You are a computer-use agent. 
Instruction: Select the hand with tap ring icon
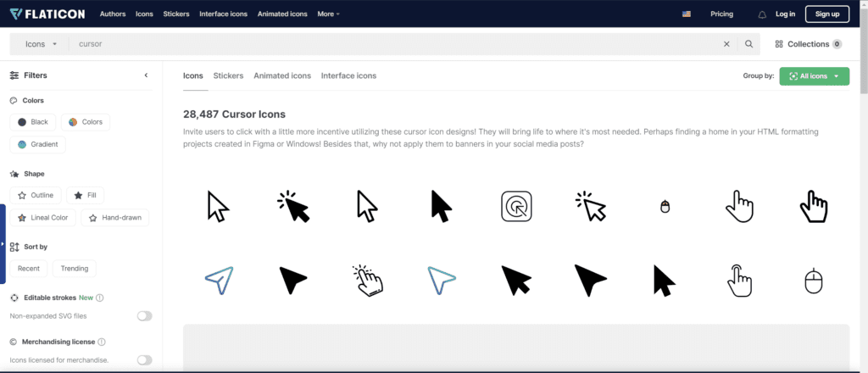(739, 281)
